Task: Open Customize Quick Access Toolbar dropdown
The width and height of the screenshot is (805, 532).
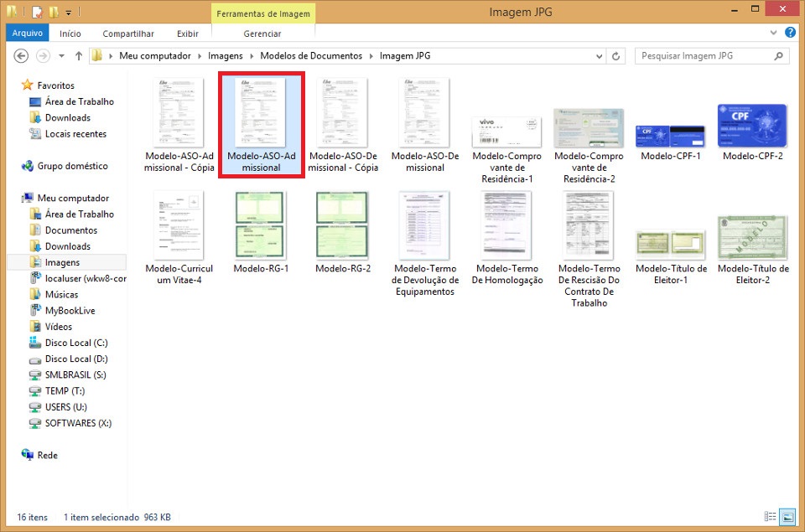Action: pos(69,13)
